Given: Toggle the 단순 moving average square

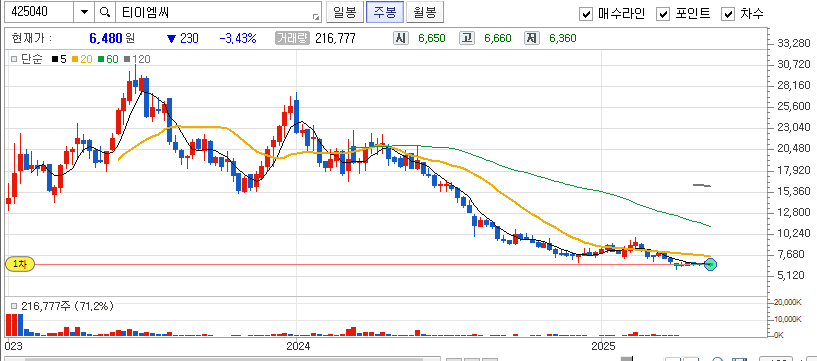Looking at the screenshot, I should tap(14, 59).
